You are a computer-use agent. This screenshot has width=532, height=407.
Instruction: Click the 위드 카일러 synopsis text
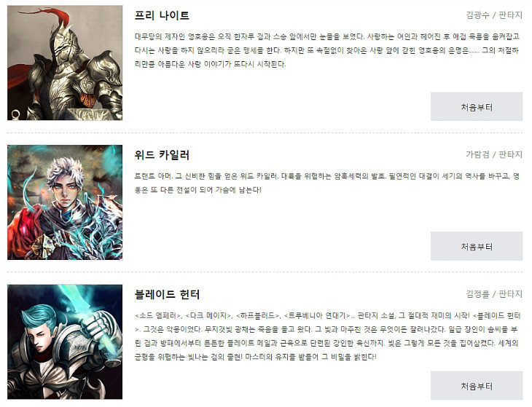327,183
